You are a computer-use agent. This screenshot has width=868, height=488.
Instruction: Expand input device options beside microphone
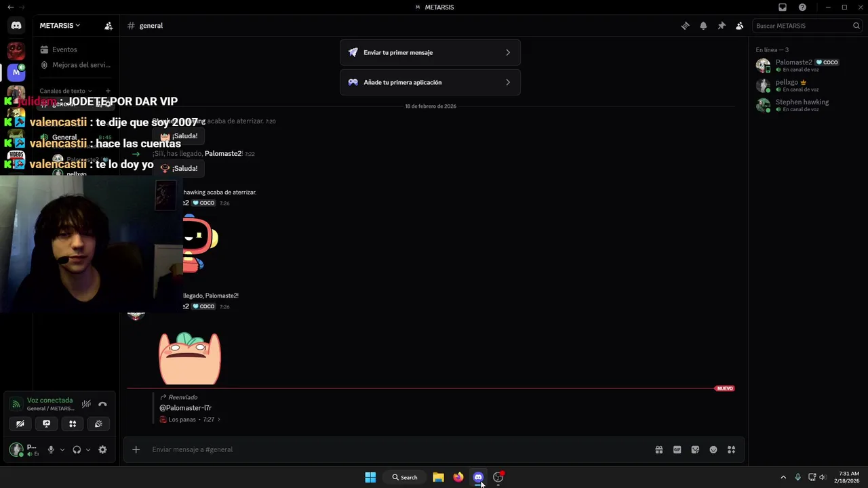62,449
